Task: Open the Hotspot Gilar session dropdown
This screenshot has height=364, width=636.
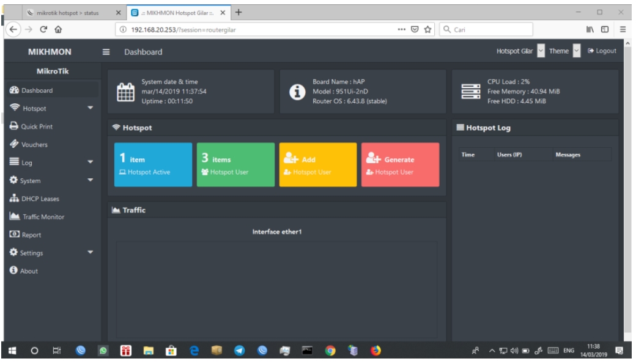Action: (541, 51)
